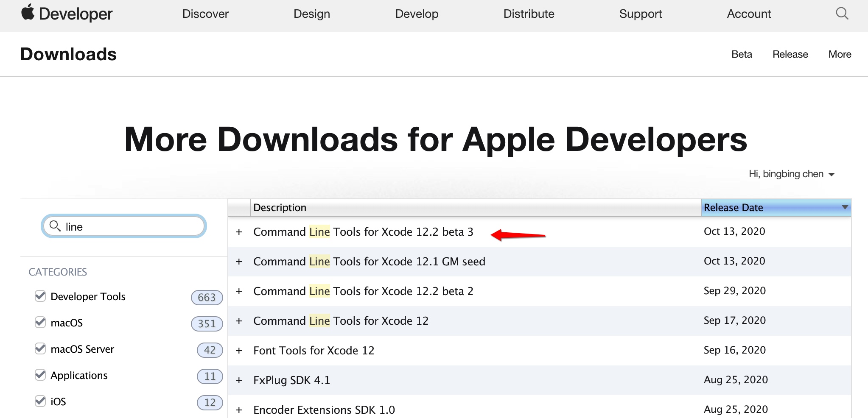Uncheck the Developer Tools category
Viewport: 868px width, 418px height.
40,296
